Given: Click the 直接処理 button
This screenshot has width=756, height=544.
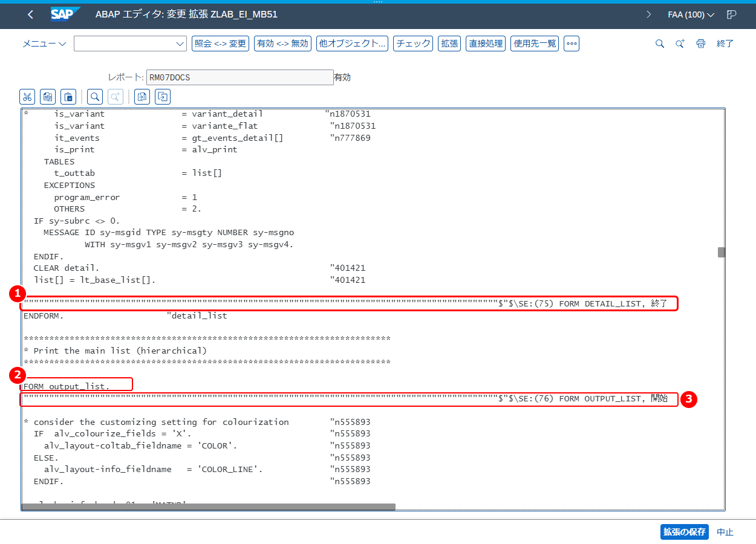Looking at the screenshot, I should point(486,44).
